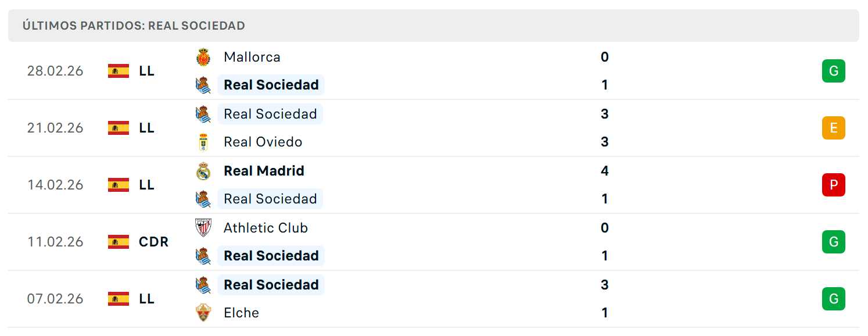Open the Real Oviedo team link
The width and height of the screenshot is (868, 336).
[x=263, y=142]
